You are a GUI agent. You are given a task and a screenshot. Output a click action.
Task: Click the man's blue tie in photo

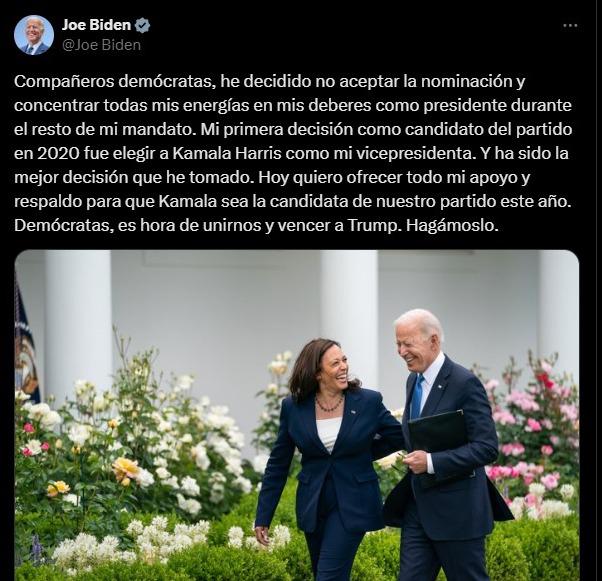click(417, 397)
